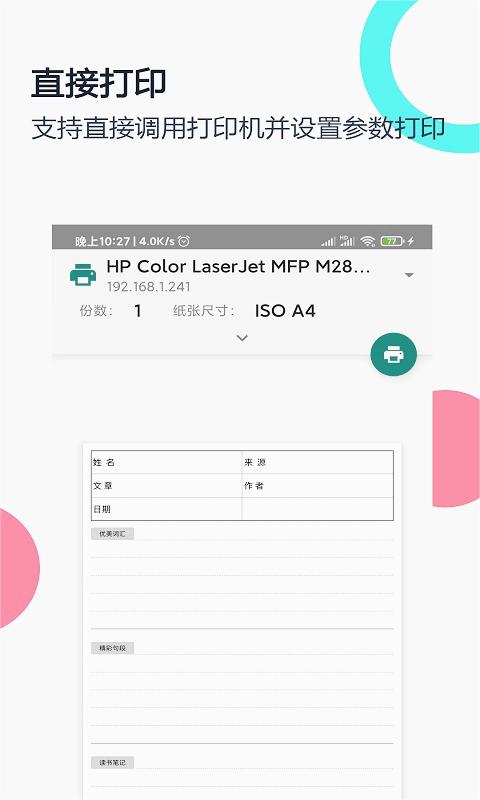Tap the printer IP address 192.168.1.241
This screenshot has height=800, width=480.
point(148,287)
